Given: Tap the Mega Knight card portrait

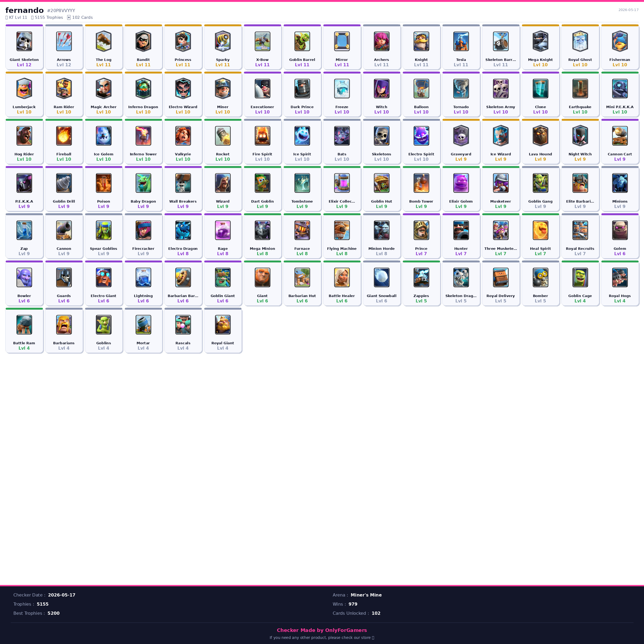Looking at the screenshot, I should tap(540, 41).
